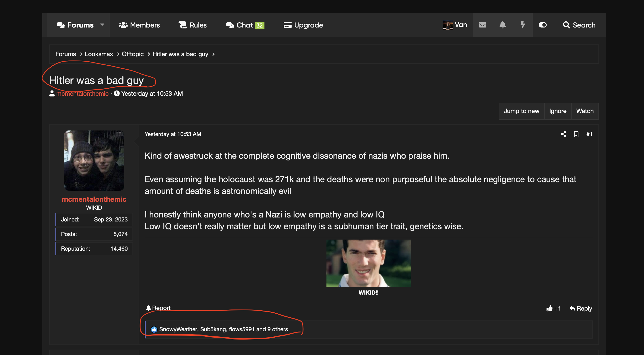This screenshot has height=355, width=644.
Task: Toggle the dark/light theme switch
Action: point(543,25)
